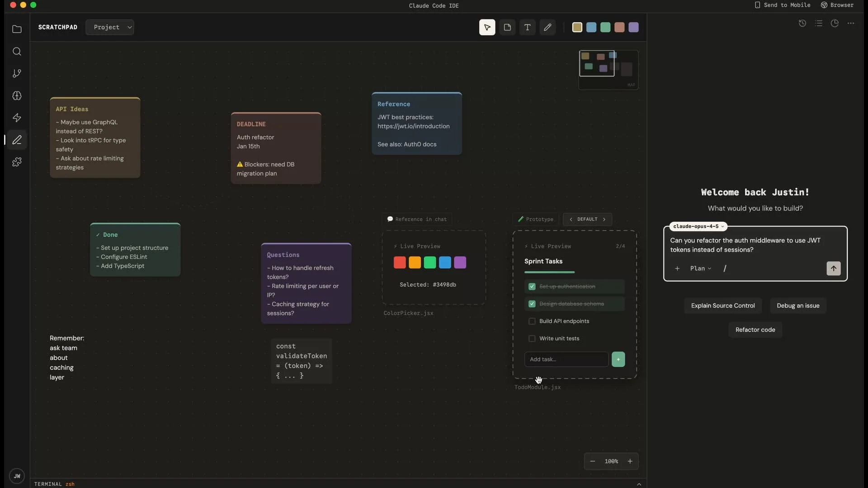Image resolution: width=868 pixels, height=488 pixels.
Task: Check the Build API endpoints task
Action: [532, 321]
